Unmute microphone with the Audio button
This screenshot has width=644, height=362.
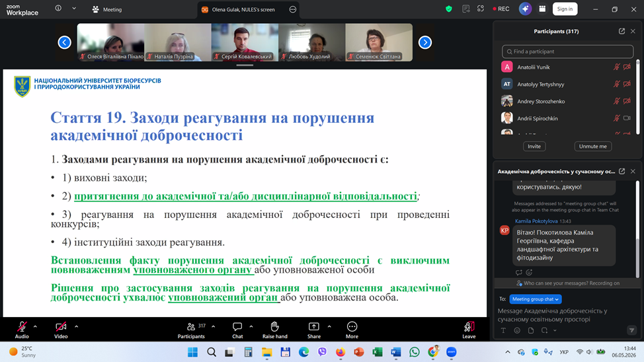coord(22,330)
